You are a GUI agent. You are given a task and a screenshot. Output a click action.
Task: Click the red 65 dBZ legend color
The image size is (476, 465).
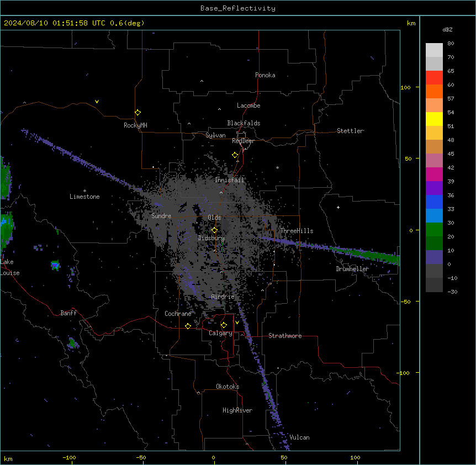click(434, 78)
